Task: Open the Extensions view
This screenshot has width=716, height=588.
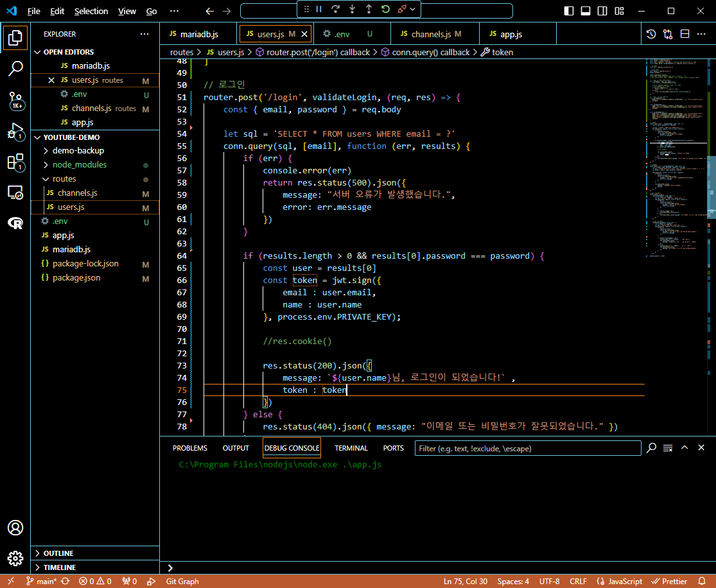Action: click(15, 162)
